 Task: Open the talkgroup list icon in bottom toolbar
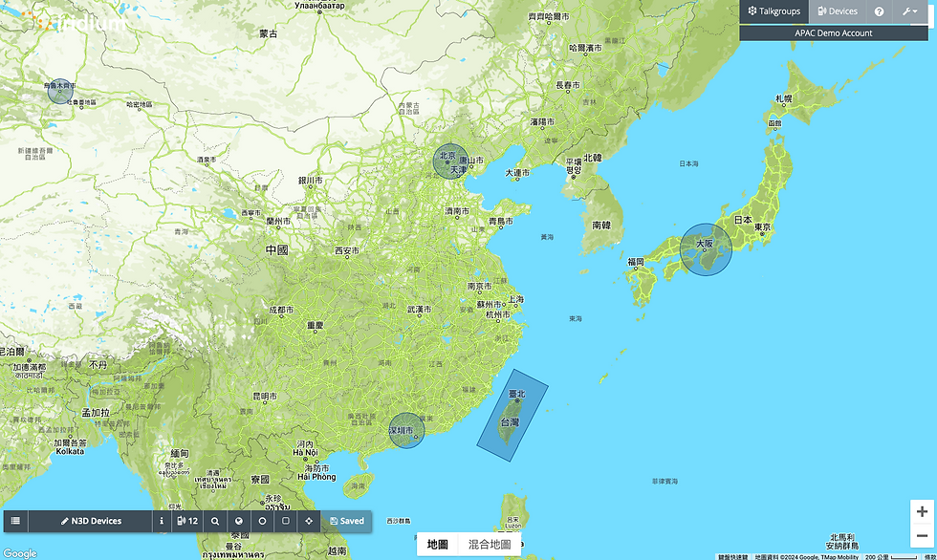(x=16, y=521)
